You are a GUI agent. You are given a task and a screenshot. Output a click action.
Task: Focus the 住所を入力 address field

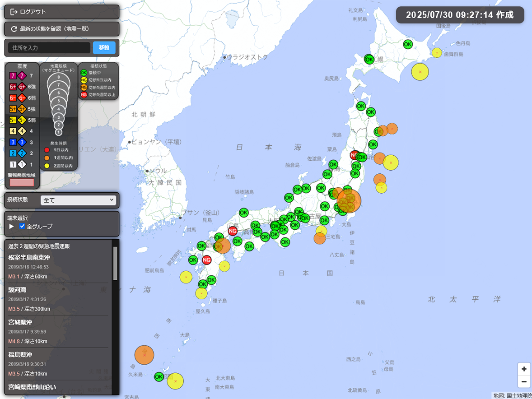49,48
